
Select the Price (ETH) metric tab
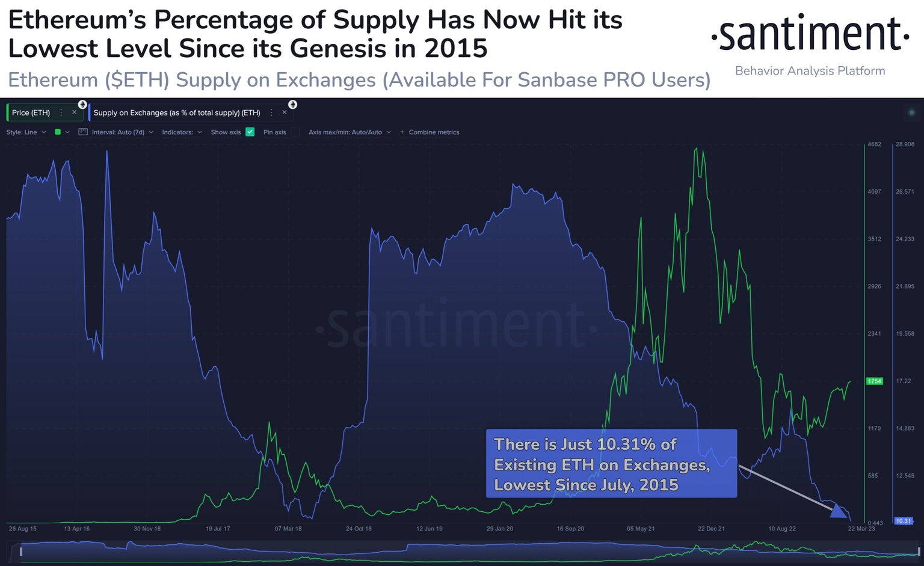click(x=31, y=112)
